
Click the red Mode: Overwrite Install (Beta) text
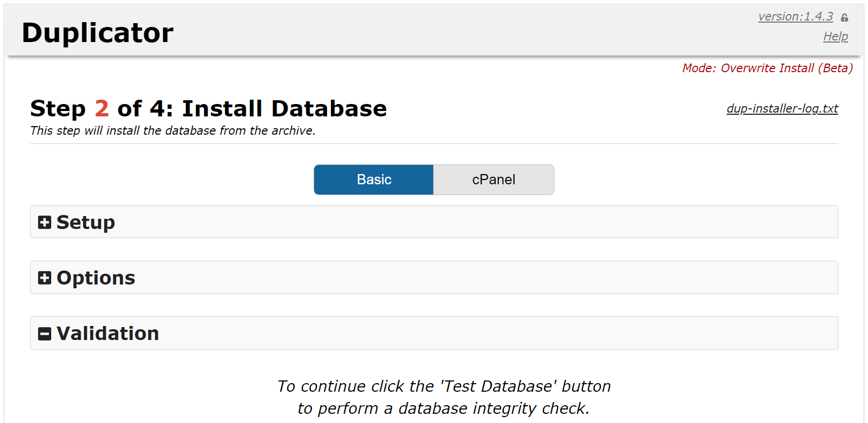tap(767, 68)
